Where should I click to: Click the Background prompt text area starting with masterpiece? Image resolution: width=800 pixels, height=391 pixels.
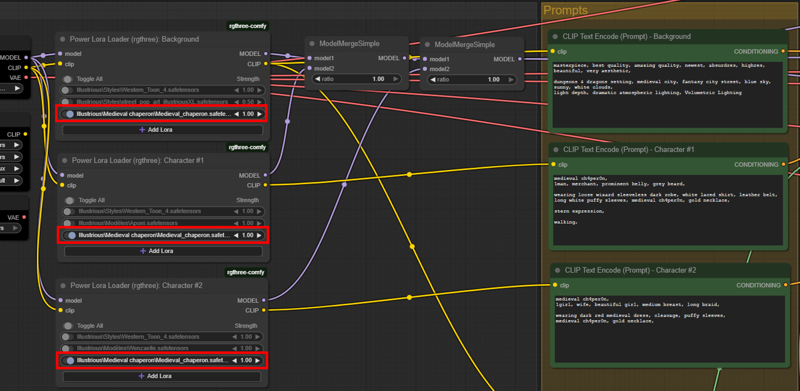[x=667, y=95]
